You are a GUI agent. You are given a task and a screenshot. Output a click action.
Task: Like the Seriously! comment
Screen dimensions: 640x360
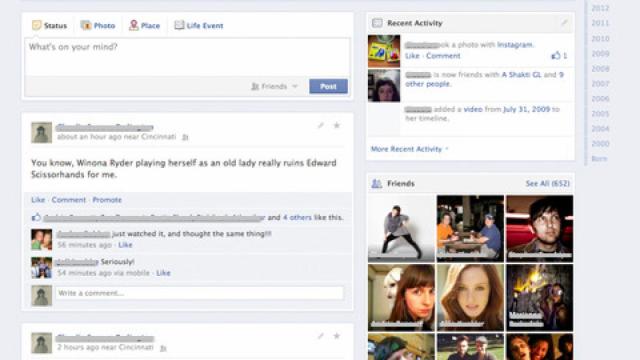coord(163,273)
